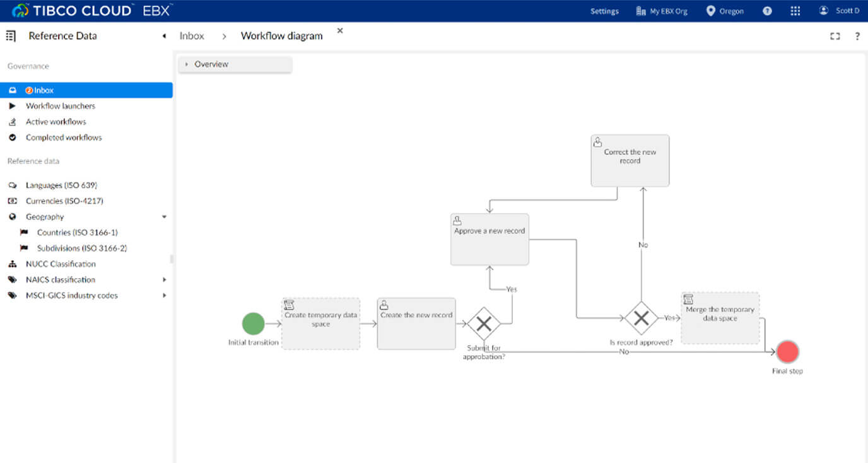The width and height of the screenshot is (868, 463).
Task: Click the Geography globe icon
Action: [13, 217]
